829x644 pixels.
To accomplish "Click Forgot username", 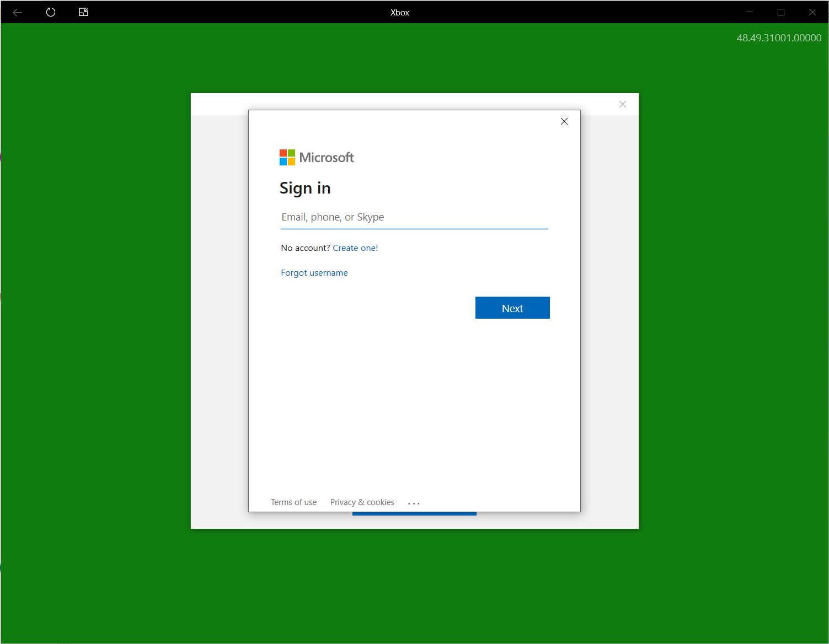I will (314, 272).
